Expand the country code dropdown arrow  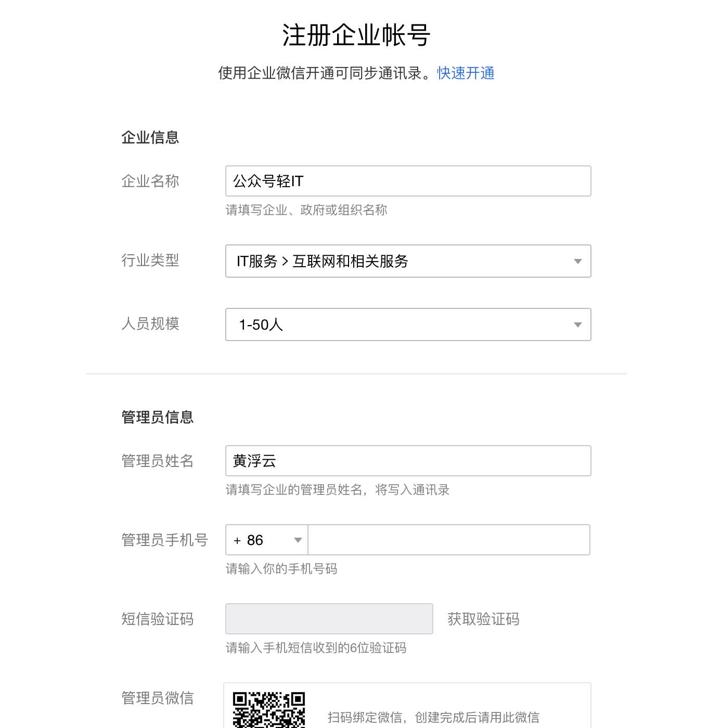click(298, 540)
